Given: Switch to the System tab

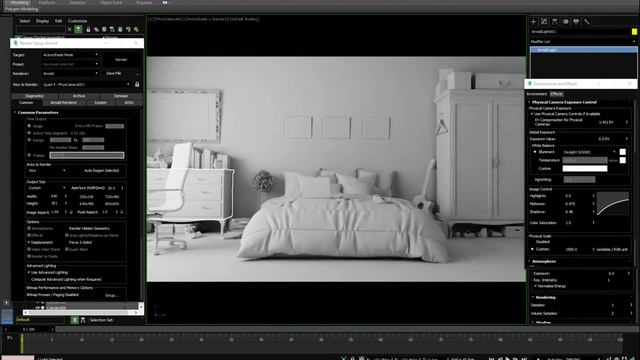Looking at the screenshot, I should (100, 102).
